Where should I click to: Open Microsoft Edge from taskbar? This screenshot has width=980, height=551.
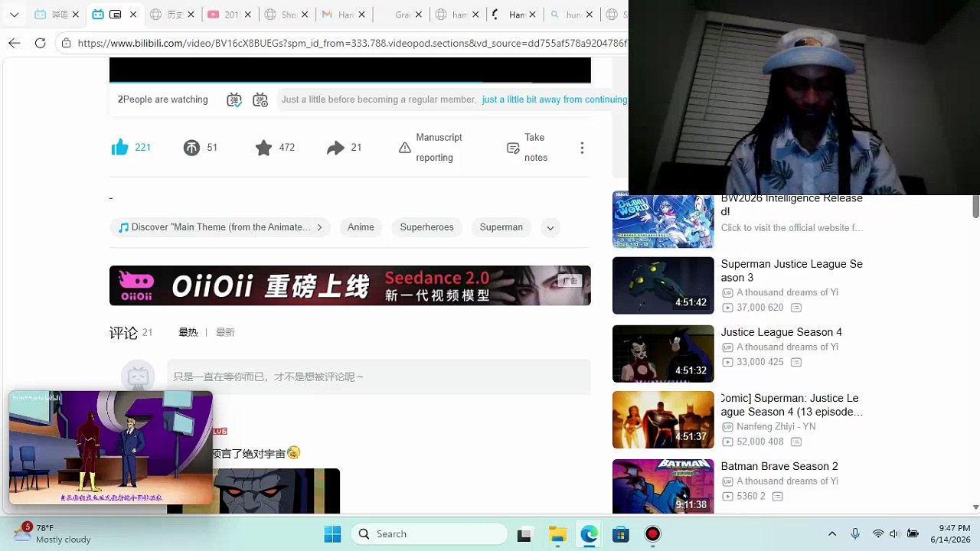589,534
